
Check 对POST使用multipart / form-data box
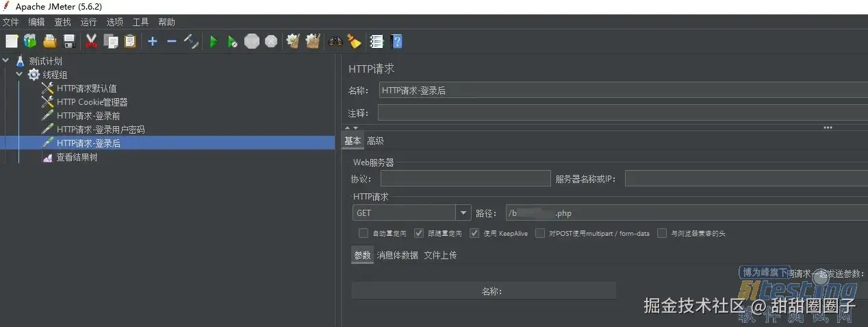pos(540,233)
